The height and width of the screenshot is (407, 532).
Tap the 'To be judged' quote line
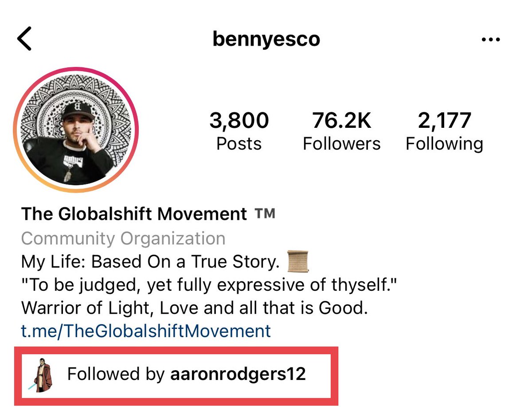209,285
